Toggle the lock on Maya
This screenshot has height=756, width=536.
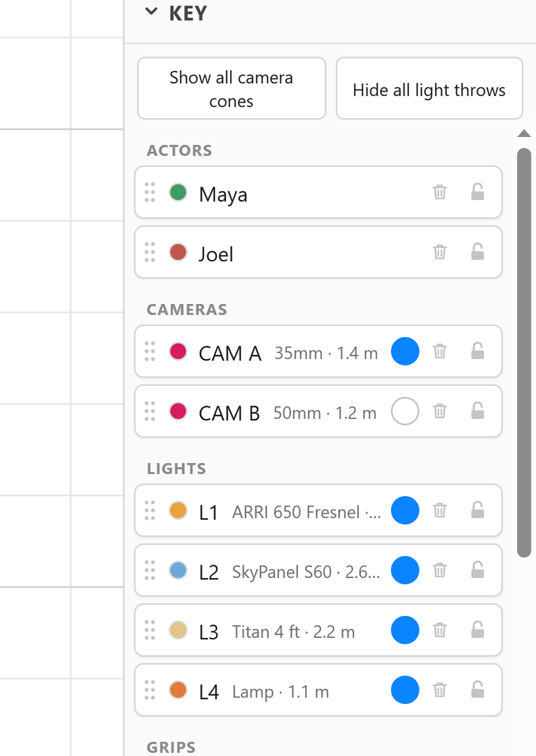(478, 192)
